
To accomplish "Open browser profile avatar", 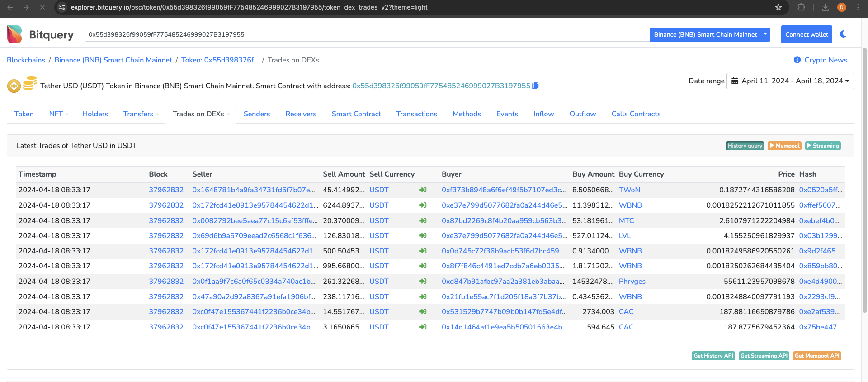I will point(842,7).
